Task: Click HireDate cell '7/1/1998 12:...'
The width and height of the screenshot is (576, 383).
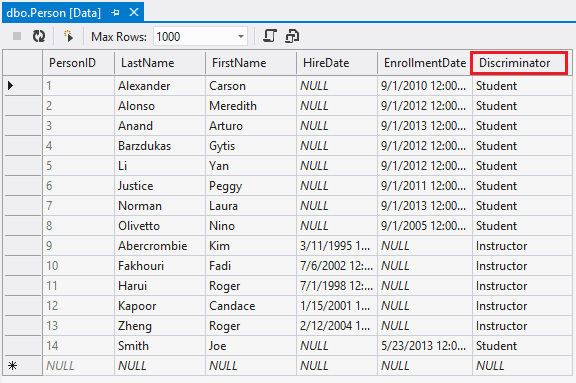Action: tap(337, 286)
